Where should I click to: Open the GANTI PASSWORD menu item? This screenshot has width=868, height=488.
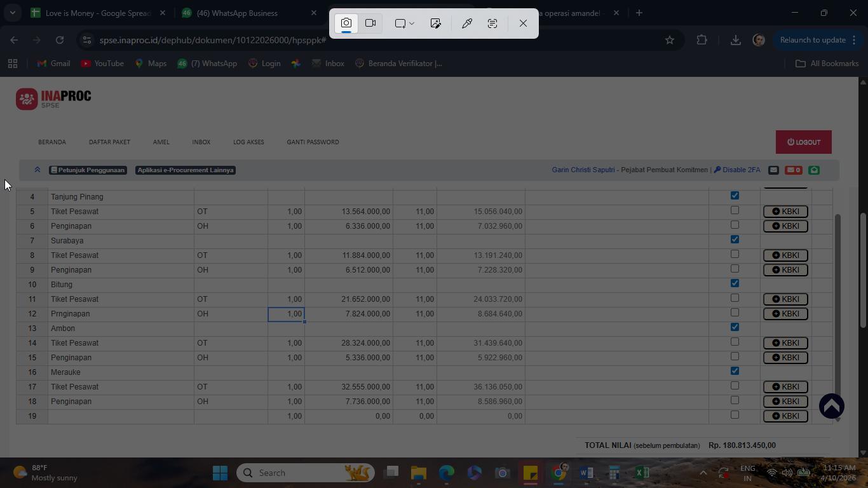[313, 142]
